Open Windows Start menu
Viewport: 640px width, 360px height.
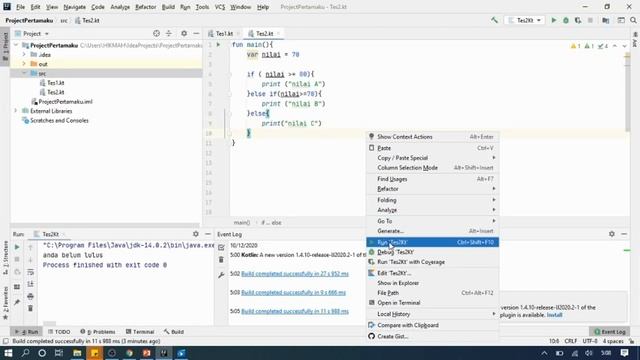pos(8,353)
